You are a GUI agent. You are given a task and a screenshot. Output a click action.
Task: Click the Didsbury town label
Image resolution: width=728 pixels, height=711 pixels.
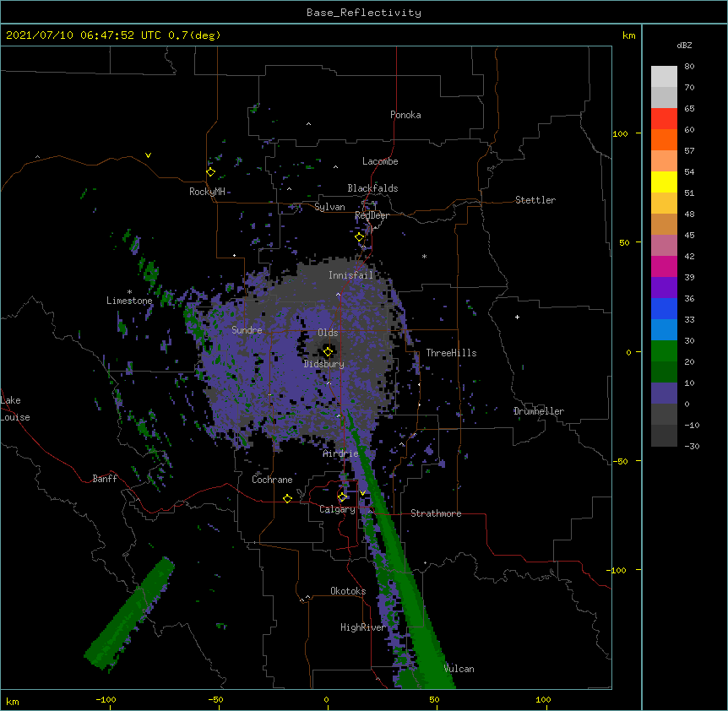pyautogui.click(x=324, y=364)
